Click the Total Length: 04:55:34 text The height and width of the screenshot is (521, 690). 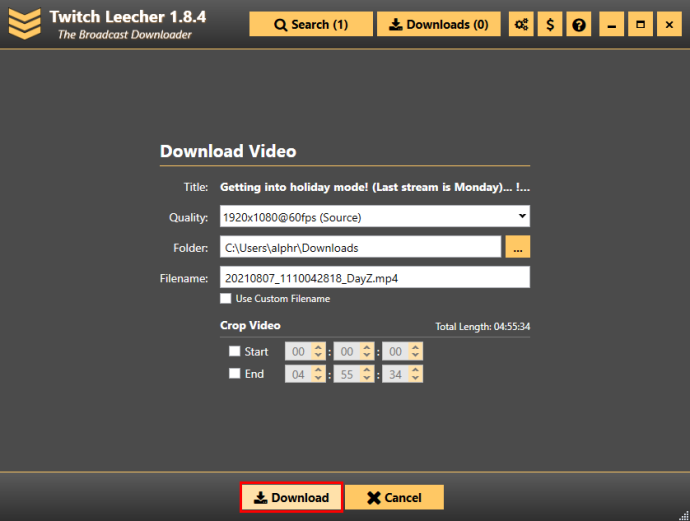coord(483,327)
